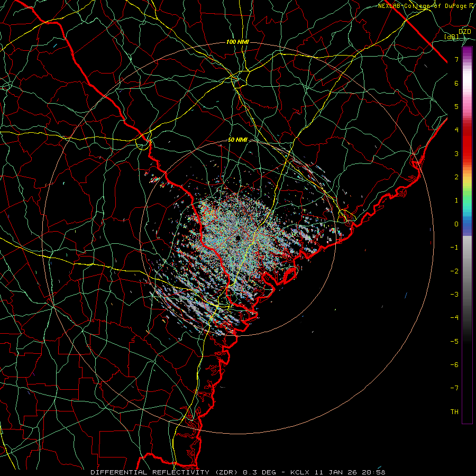Click the "20:58" timestamp
Viewport: 476px width, 476px height.
pos(374,472)
